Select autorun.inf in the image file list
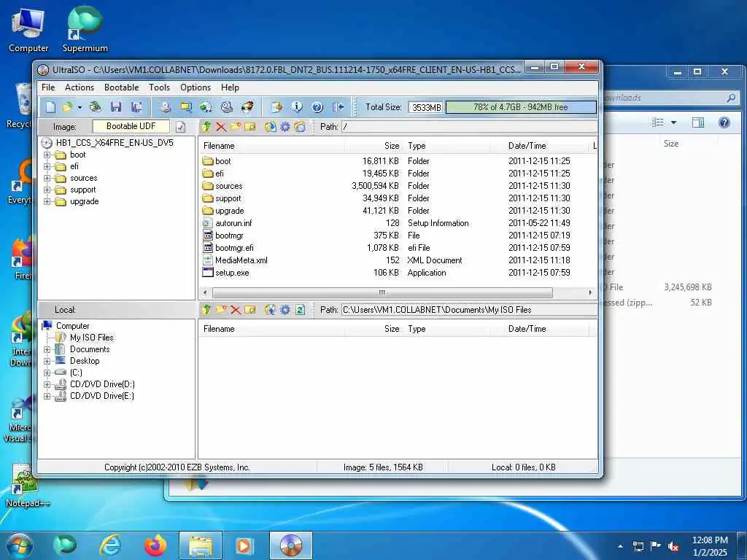747x560 pixels. pos(233,223)
